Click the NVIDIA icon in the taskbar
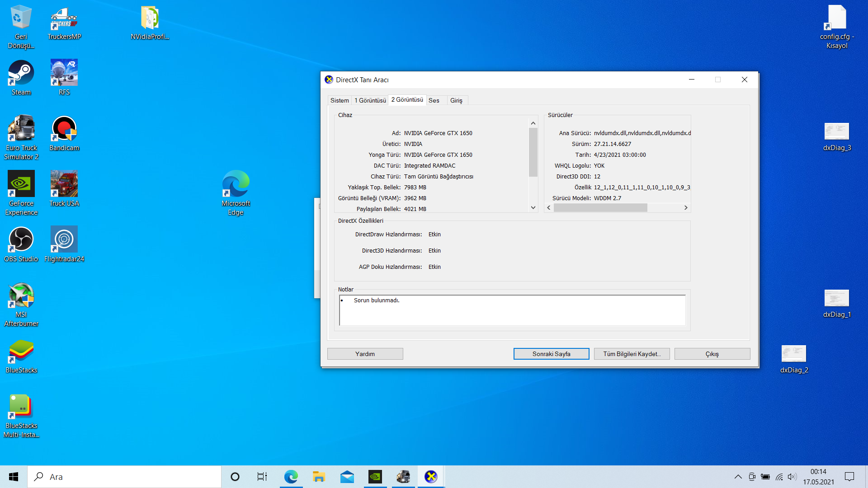The height and width of the screenshot is (488, 868). 375,477
